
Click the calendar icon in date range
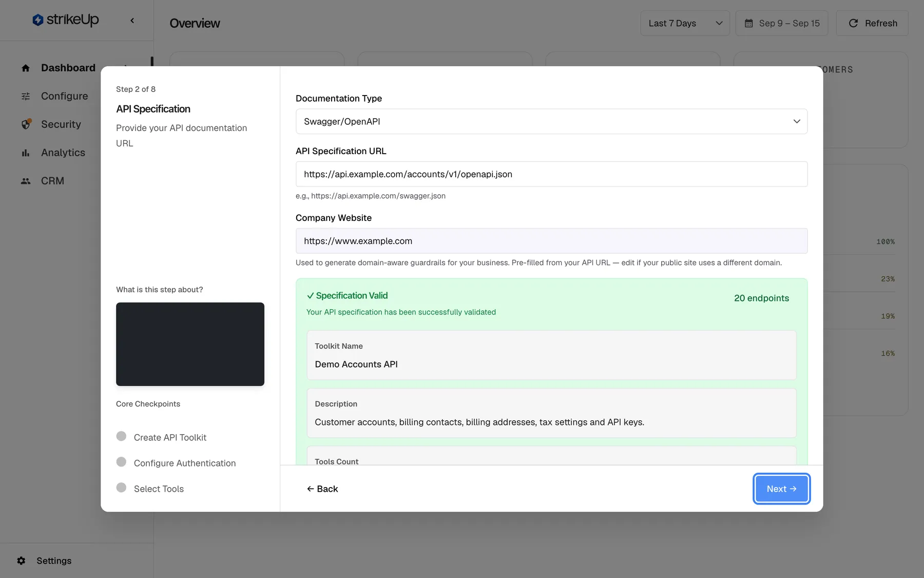coord(749,23)
